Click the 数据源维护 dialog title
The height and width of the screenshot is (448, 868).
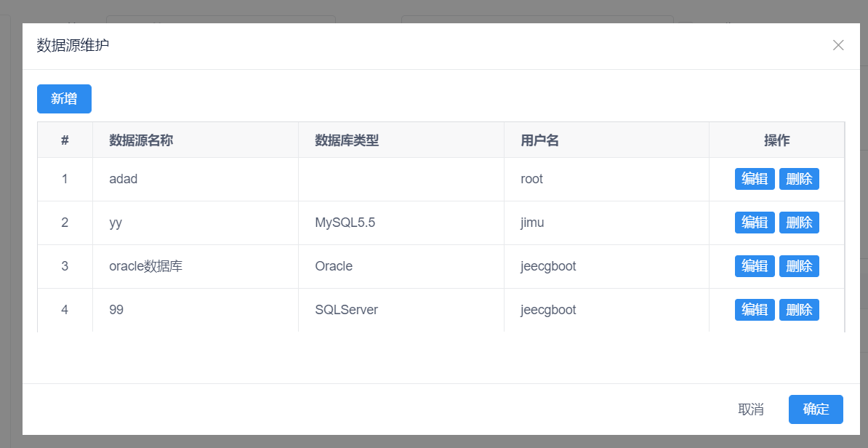click(x=73, y=45)
